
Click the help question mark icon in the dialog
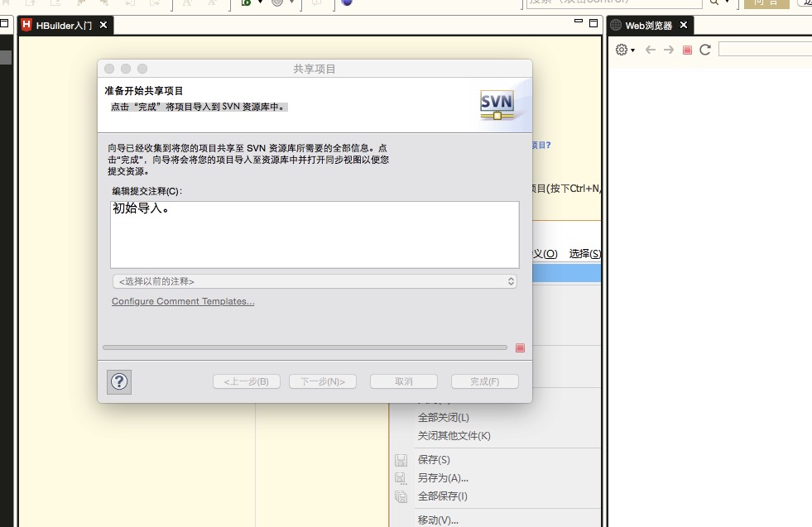click(119, 381)
